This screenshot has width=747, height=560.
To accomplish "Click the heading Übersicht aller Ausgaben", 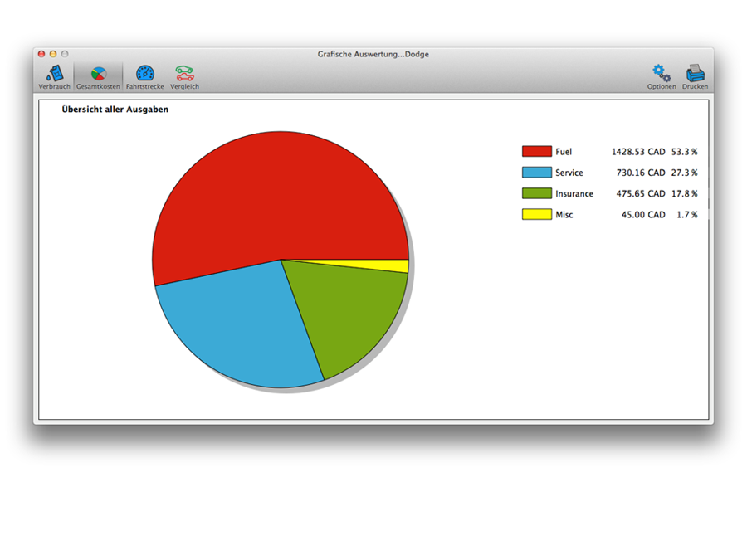I will (115, 110).
